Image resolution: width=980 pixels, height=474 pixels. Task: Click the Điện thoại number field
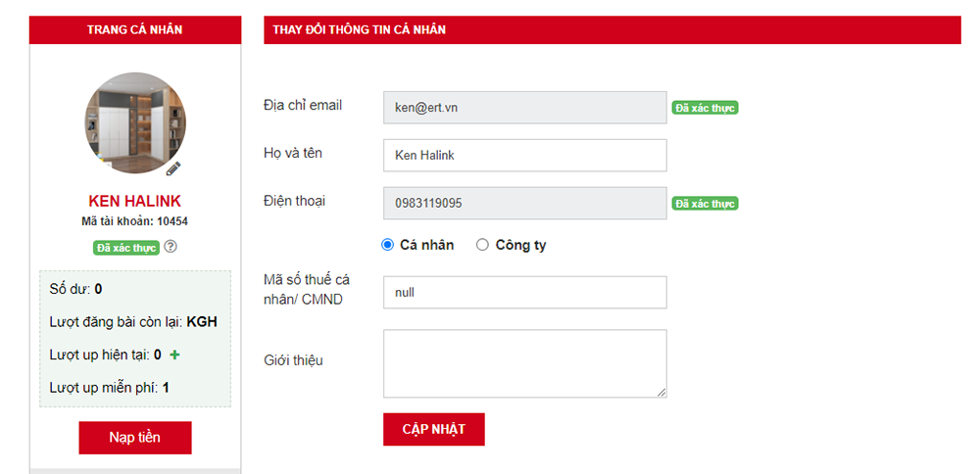(x=525, y=203)
